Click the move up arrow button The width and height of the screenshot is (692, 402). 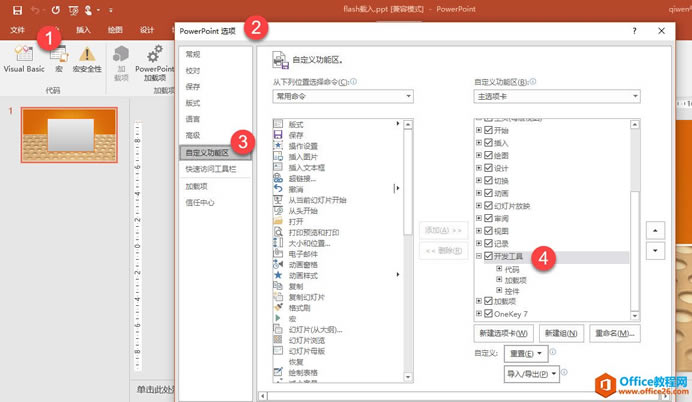tap(655, 230)
